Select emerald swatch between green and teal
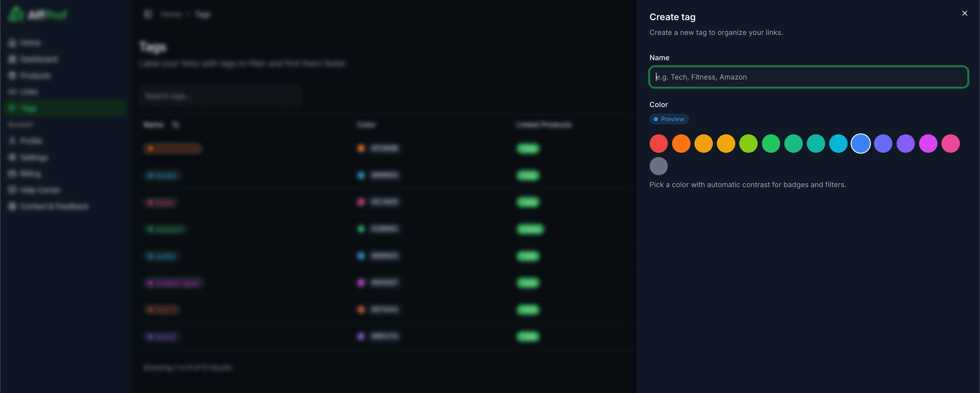The height and width of the screenshot is (393, 980). pyautogui.click(x=793, y=144)
